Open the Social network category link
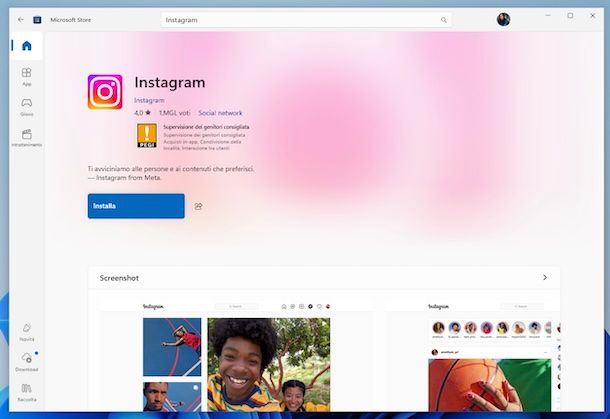The image size is (610, 419). [220, 113]
